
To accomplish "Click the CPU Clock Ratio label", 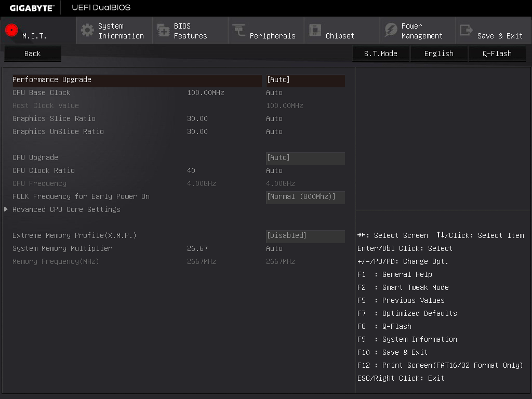I will pyautogui.click(x=44, y=170).
